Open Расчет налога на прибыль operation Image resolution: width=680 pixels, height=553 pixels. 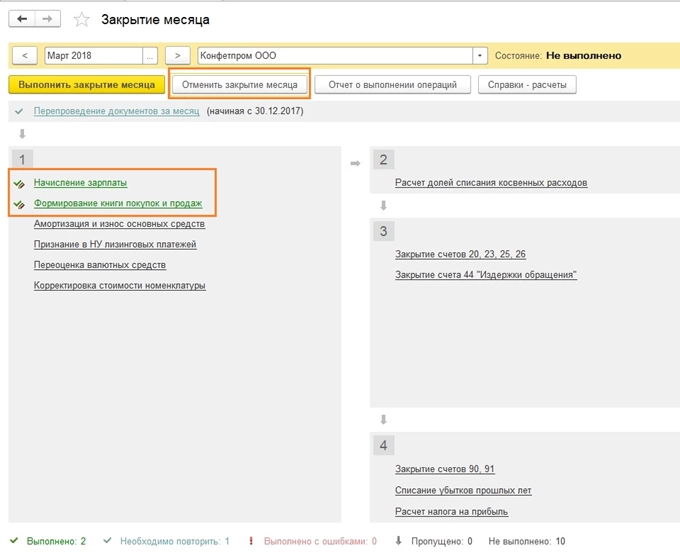(451, 511)
